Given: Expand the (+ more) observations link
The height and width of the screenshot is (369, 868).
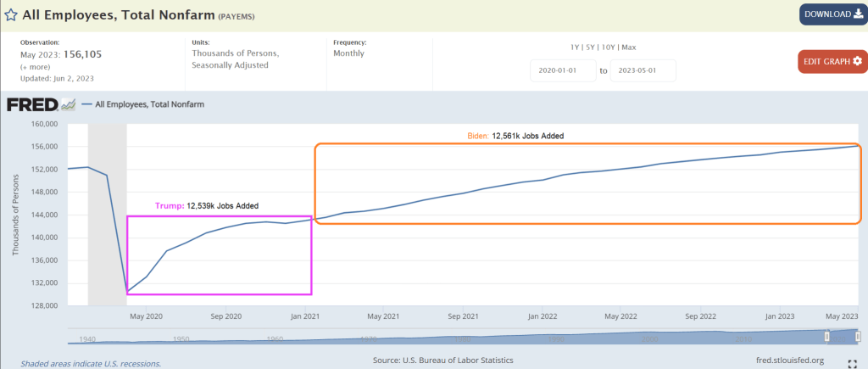Looking at the screenshot, I should coord(34,66).
